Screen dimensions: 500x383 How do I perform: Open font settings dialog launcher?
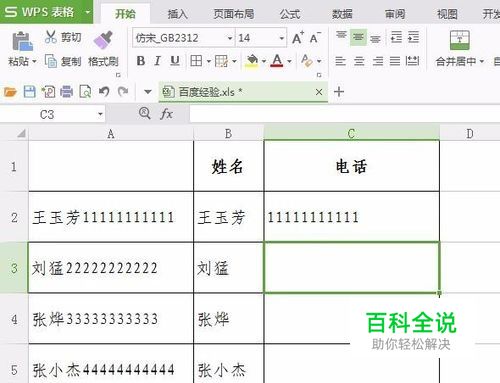coord(319,75)
